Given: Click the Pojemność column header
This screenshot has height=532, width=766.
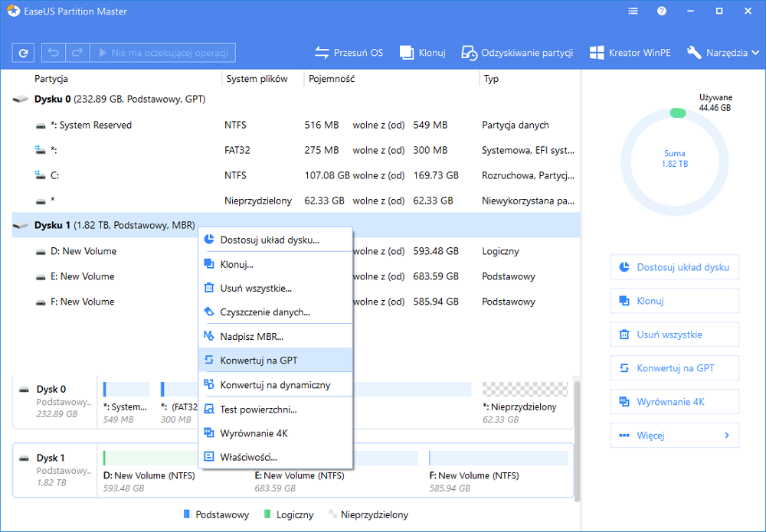Looking at the screenshot, I should [x=331, y=79].
